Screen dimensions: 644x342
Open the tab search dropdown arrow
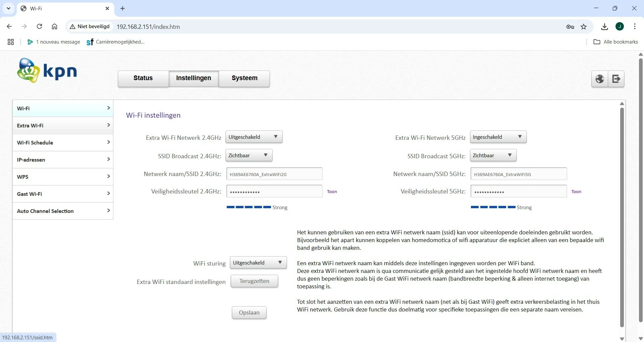(x=8, y=8)
